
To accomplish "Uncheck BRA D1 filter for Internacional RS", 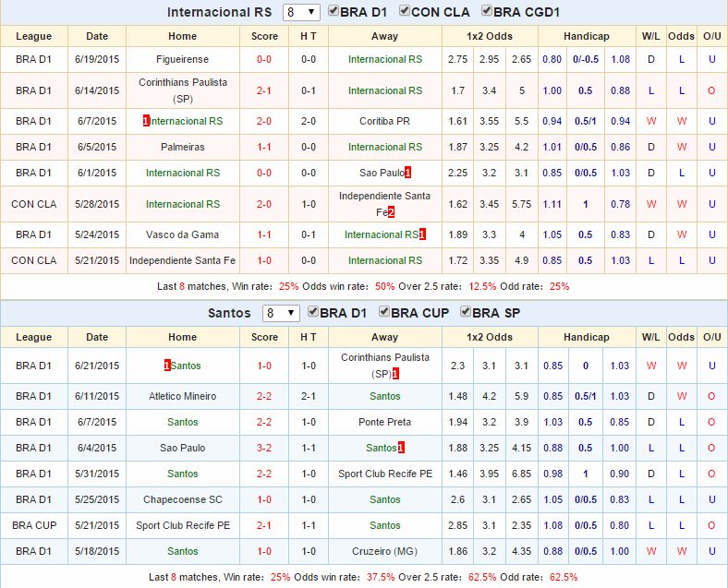I will tap(334, 11).
